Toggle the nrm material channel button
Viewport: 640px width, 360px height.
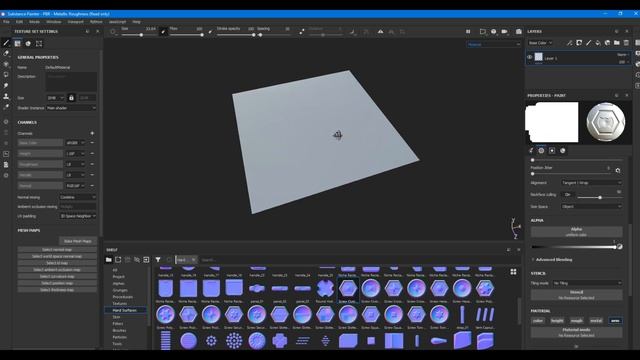615,321
